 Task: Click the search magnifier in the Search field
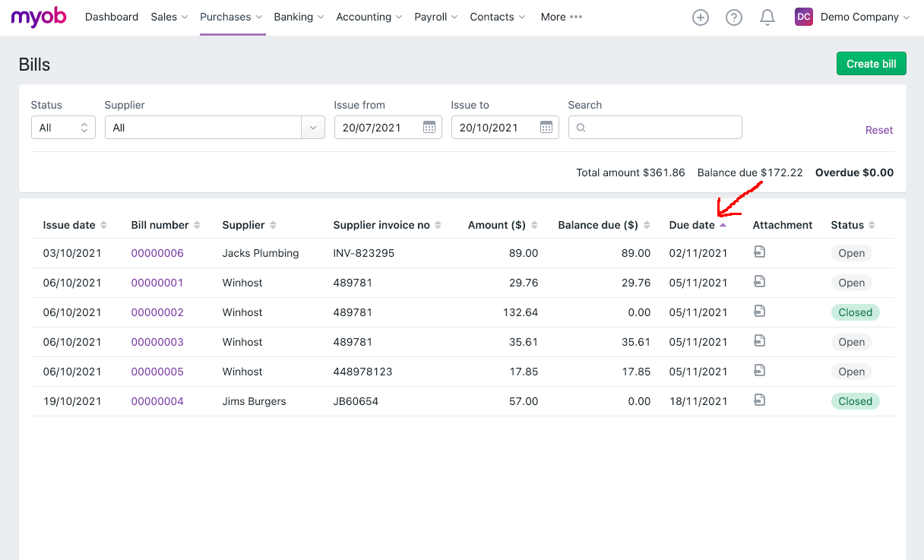[x=581, y=127]
